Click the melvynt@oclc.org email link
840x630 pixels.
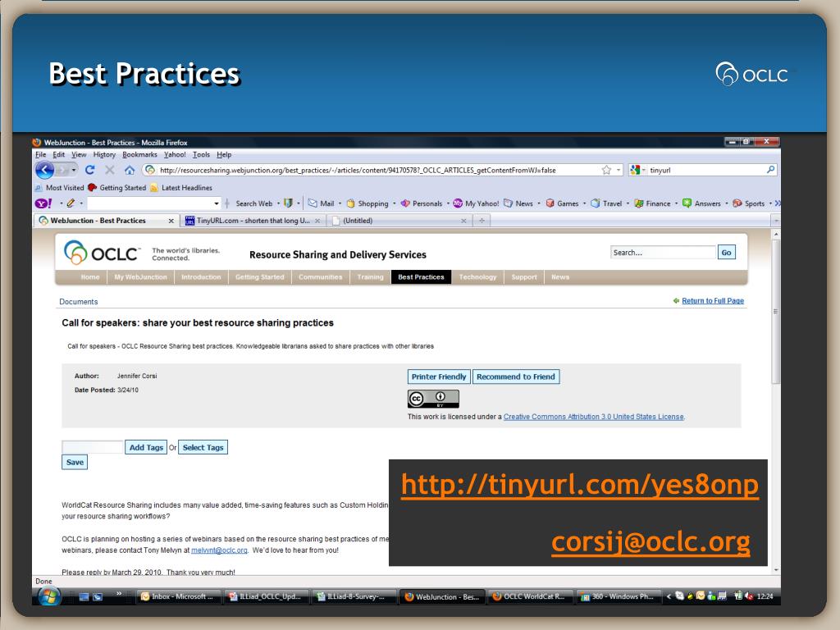coord(219,550)
